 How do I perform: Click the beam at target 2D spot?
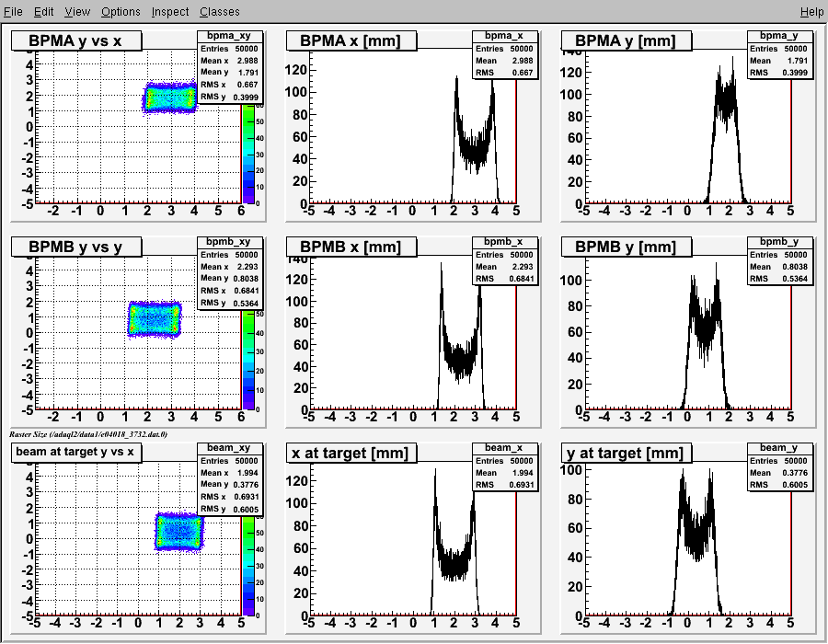pos(179,531)
